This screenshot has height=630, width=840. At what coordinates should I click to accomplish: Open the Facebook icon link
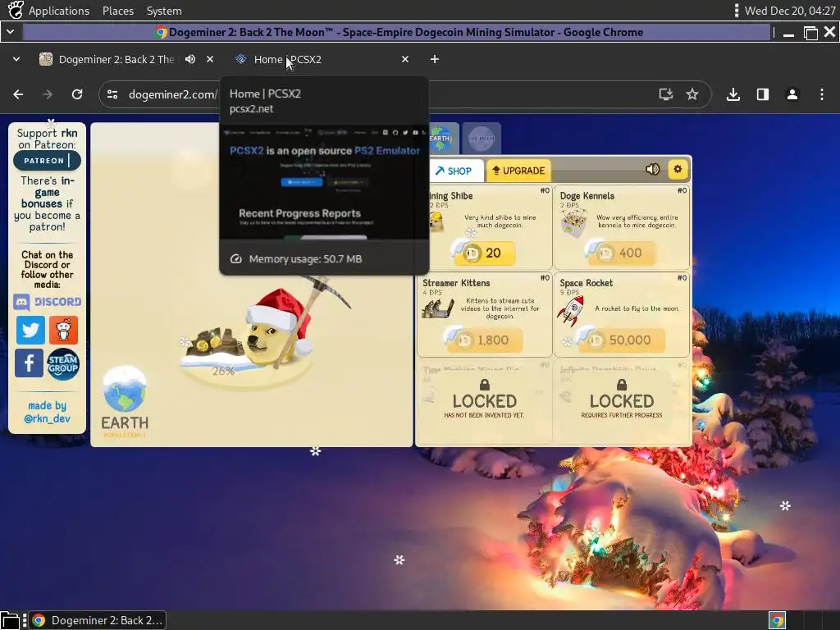coord(29,363)
